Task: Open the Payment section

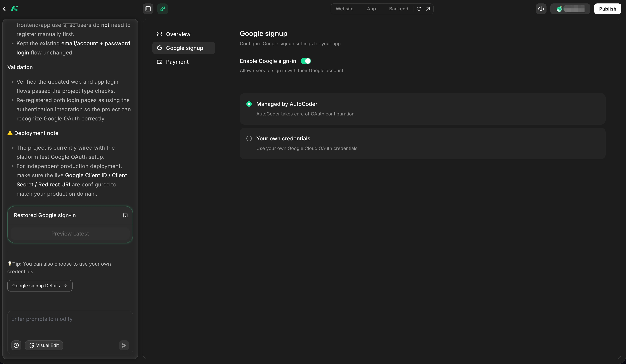Action: point(184,62)
